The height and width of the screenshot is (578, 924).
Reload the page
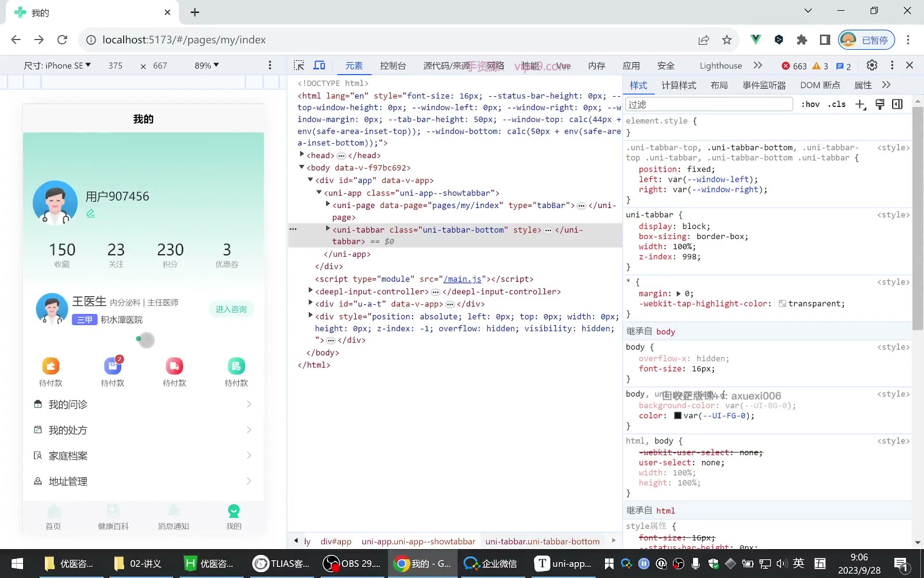(62, 39)
